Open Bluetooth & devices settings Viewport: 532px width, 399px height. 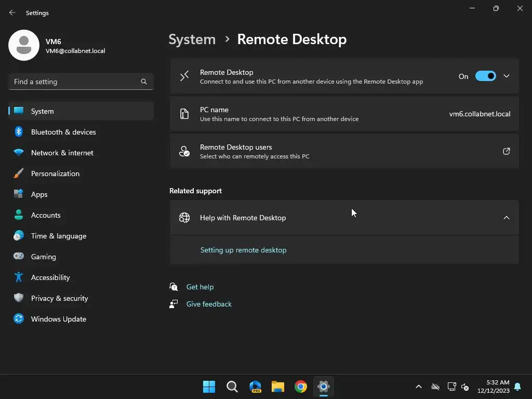(81, 132)
